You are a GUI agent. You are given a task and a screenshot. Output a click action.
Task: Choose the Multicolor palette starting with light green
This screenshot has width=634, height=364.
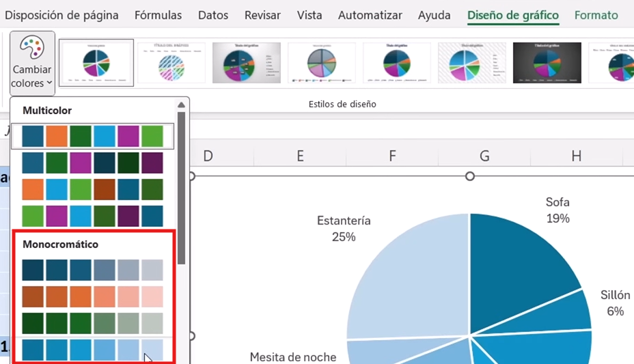pos(93,216)
